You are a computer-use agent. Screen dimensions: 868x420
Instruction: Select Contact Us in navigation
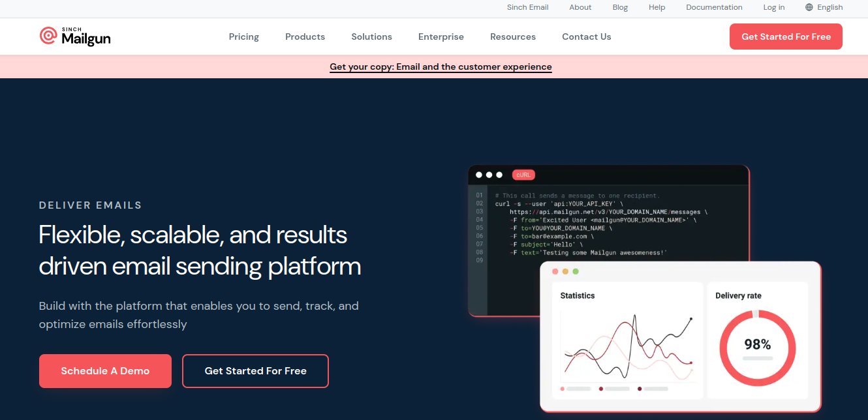587,37
